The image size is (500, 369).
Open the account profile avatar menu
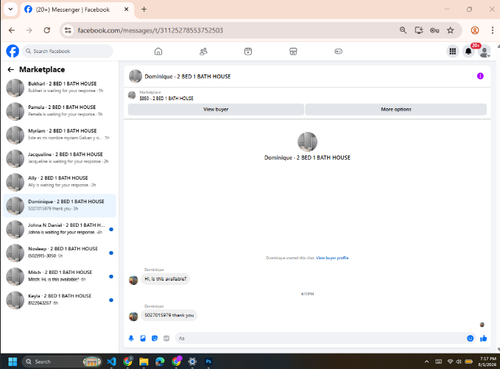click(484, 51)
